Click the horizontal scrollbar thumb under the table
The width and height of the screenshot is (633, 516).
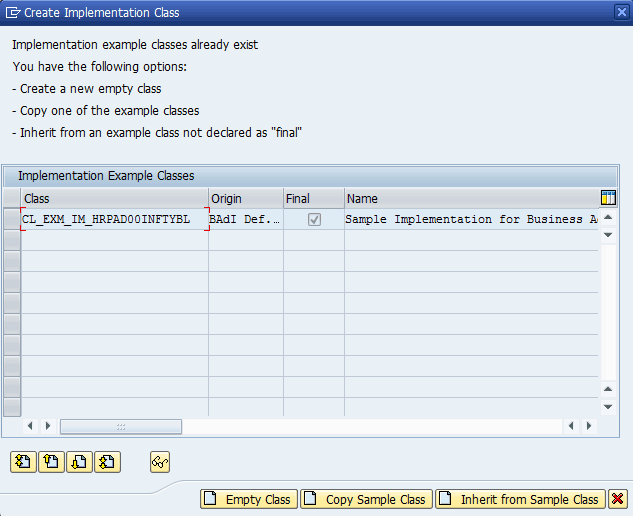pos(121,426)
